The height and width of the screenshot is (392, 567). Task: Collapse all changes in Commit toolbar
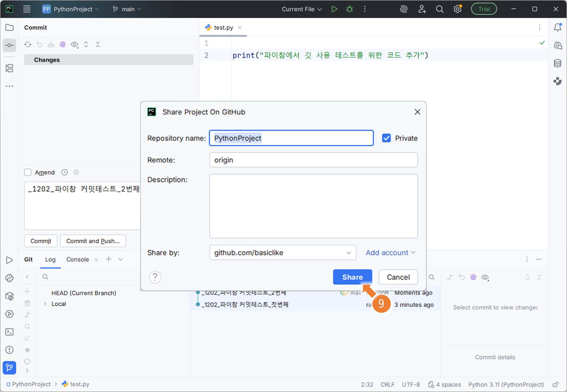coord(98,44)
